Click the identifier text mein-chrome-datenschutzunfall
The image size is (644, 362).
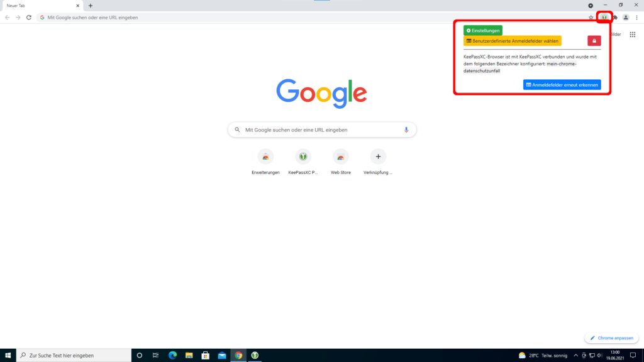coord(520,67)
